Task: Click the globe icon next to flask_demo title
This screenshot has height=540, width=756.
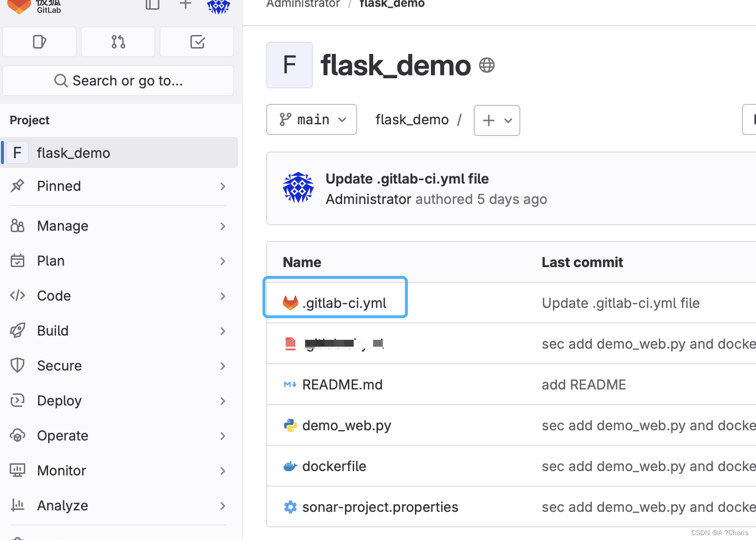Action: (x=486, y=65)
